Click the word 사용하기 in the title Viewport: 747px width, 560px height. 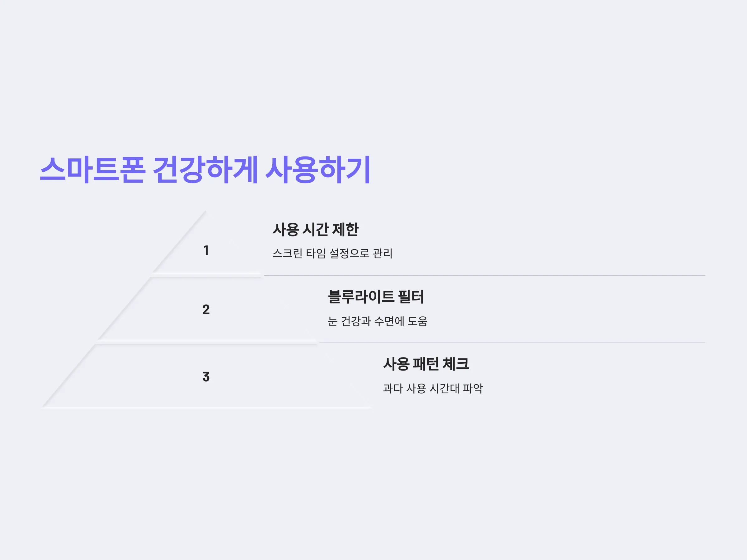pos(318,170)
